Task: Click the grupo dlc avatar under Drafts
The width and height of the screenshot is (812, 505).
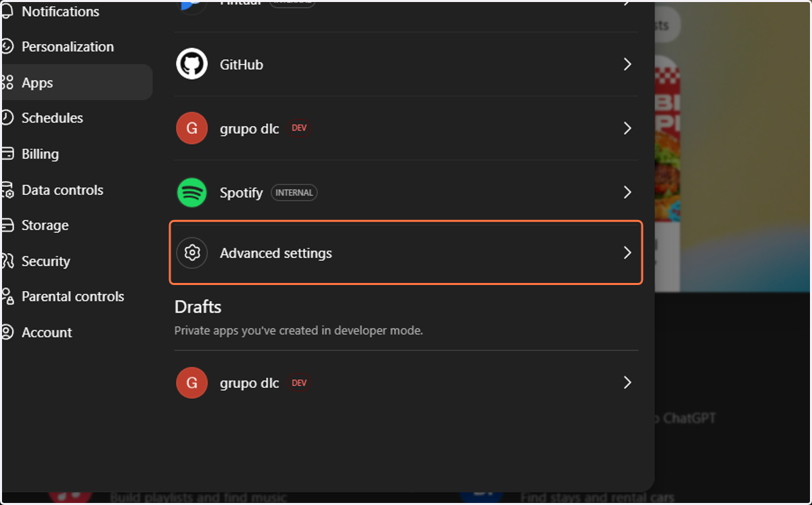Action: 191,382
